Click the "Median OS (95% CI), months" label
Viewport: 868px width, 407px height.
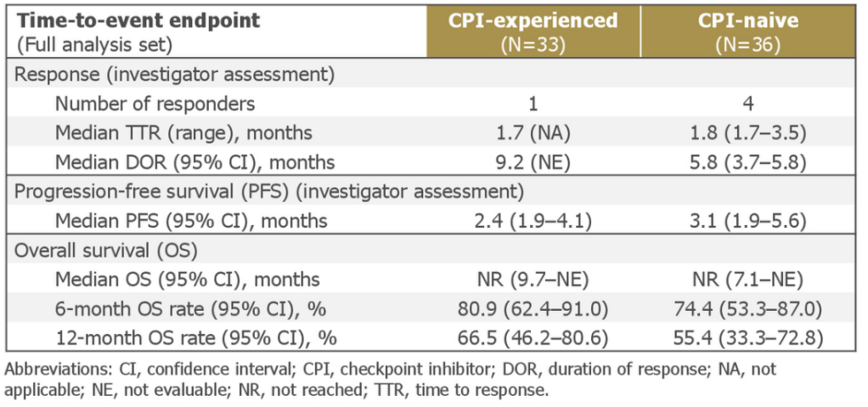(188, 280)
